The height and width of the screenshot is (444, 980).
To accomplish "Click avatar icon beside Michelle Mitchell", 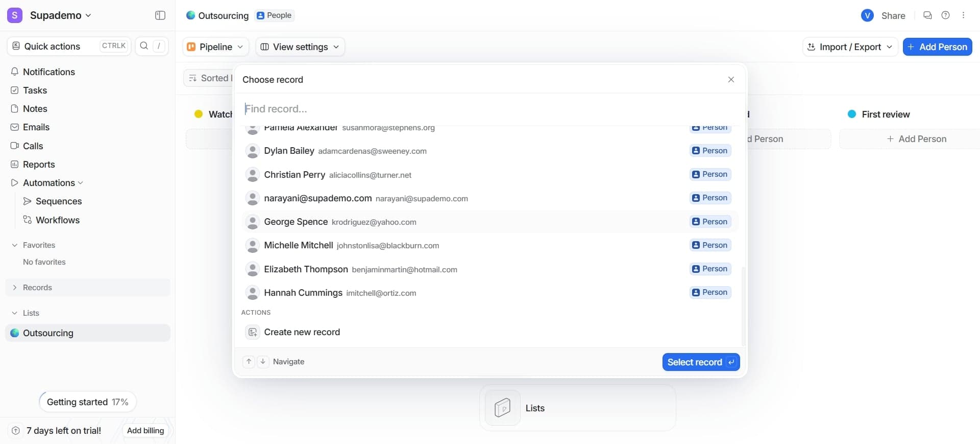I will 252,245.
